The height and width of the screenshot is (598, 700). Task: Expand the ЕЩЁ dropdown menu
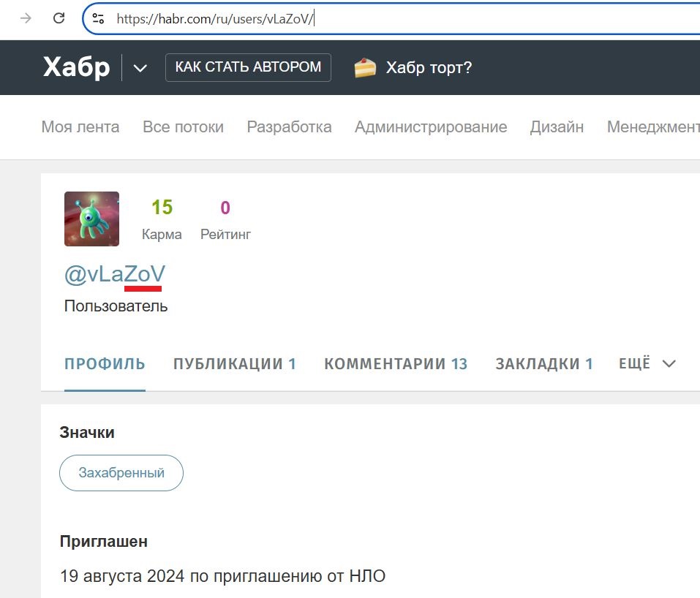647,364
